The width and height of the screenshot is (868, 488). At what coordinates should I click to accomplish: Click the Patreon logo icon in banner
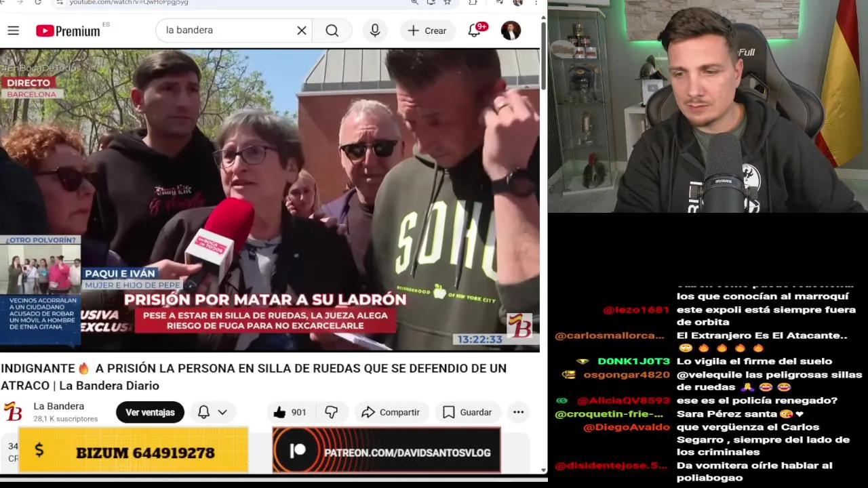[297, 451]
